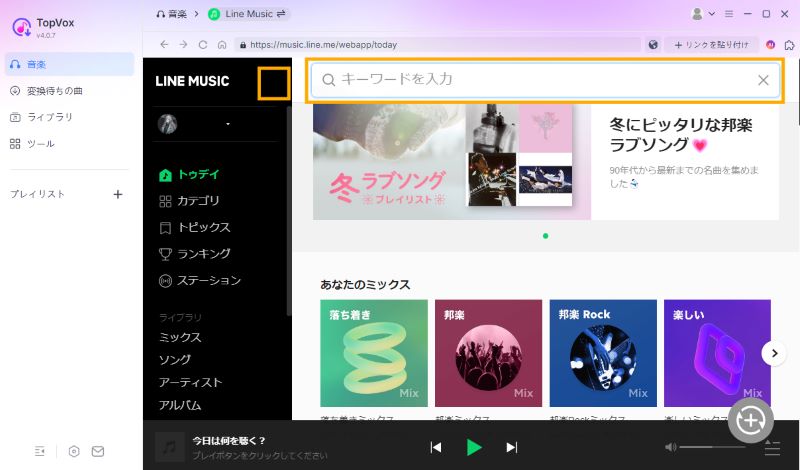Click the 音楽 headphone breadcrumb

[172, 14]
